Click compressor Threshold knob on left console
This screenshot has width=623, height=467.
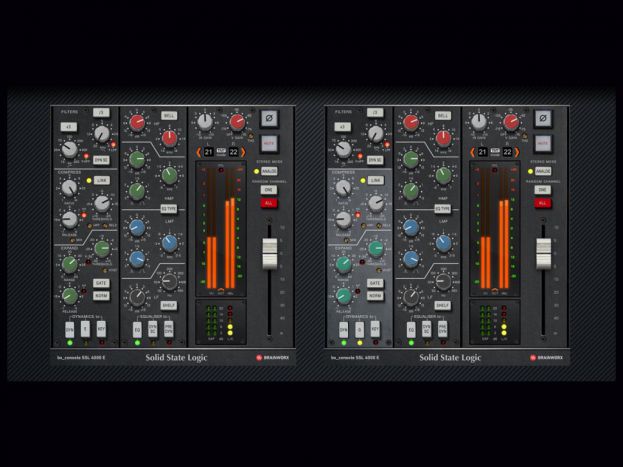click(x=102, y=203)
